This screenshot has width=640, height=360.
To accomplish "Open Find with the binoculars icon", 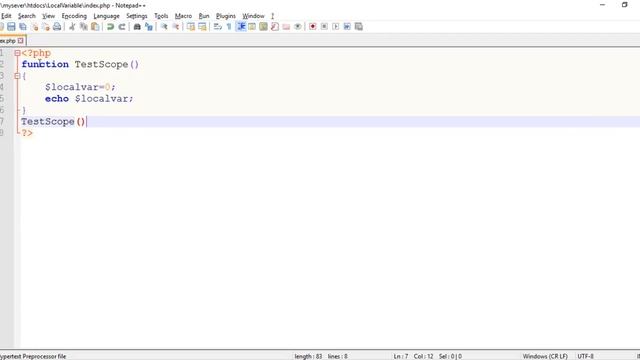I will [x=137, y=27].
